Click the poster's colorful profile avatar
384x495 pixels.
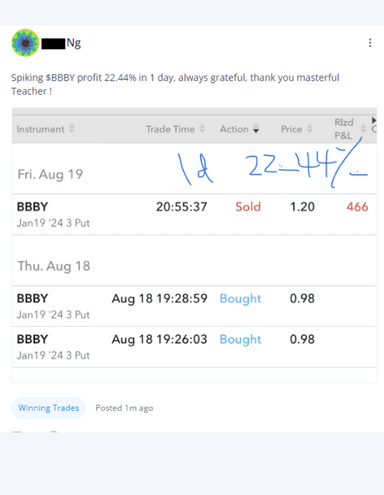pos(25,43)
